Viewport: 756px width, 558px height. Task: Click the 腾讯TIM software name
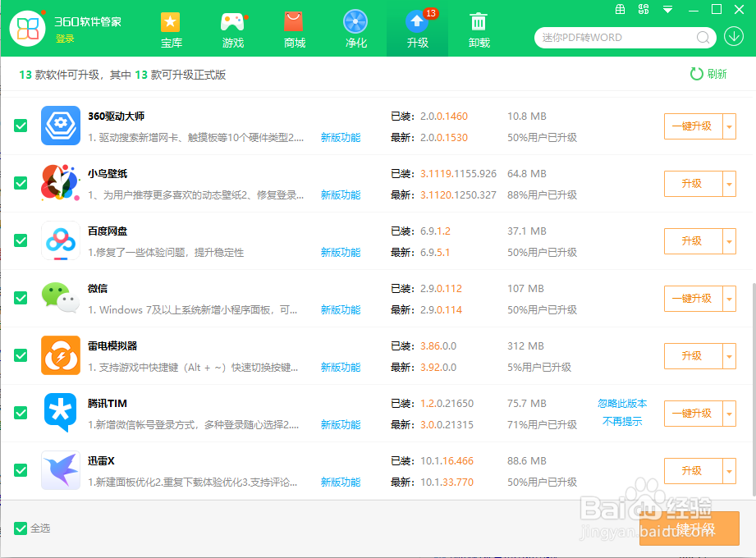pyautogui.click(x=108, y=404)
